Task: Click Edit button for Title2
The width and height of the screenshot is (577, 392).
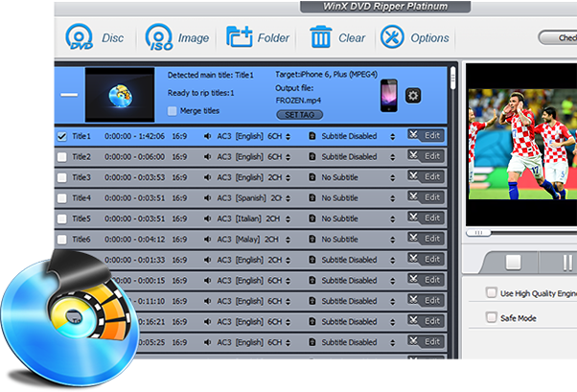Action: pyautogui.click(x=425, y=156)
